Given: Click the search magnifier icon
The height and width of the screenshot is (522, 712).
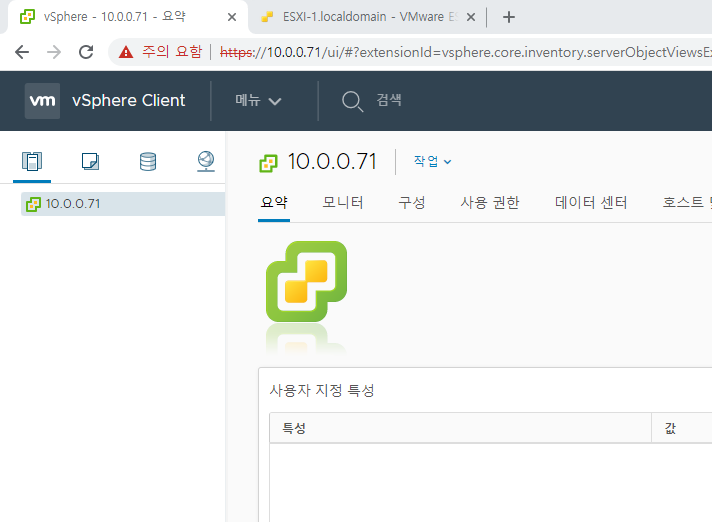Looking at the screenshot, I should [352, 101].
